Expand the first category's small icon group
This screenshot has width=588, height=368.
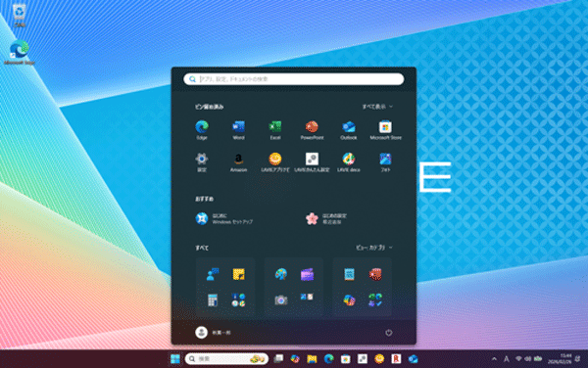[238, 299]
